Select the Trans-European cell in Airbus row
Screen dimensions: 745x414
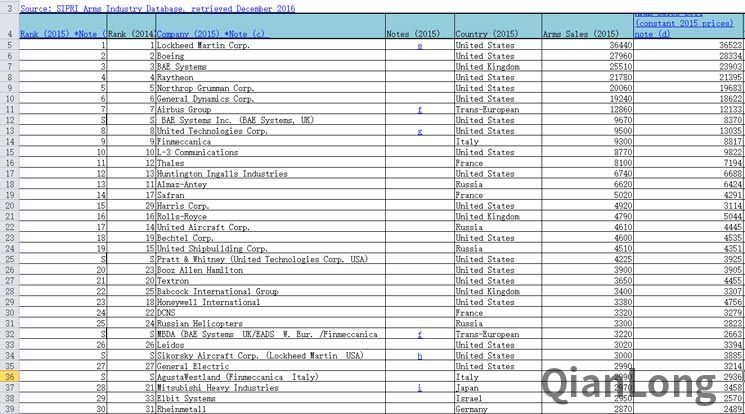click(x=498, y=109)
